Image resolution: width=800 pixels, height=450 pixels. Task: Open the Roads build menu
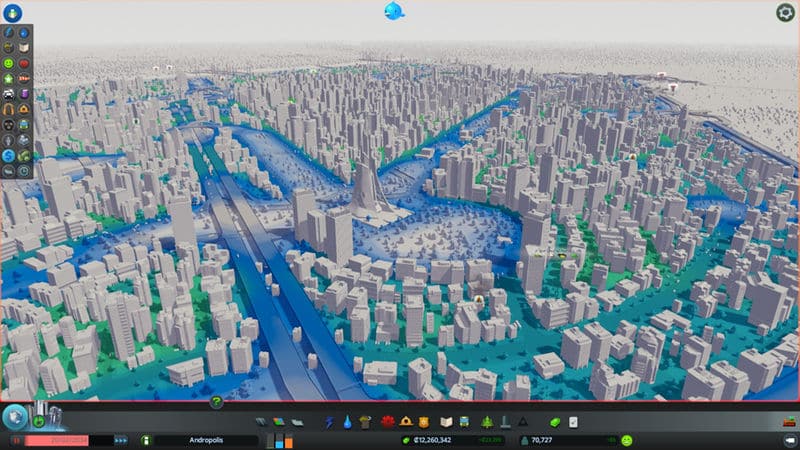coord(260,423)
